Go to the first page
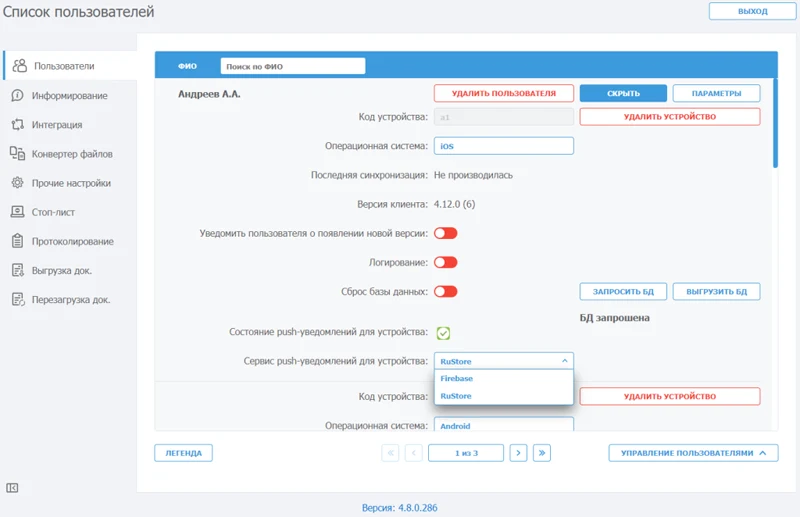This screenshot has height=517, width=800. coord(390,453)
